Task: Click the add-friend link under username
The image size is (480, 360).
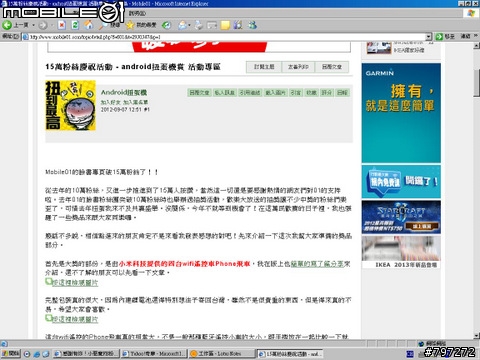Action: tap(111, 102)
